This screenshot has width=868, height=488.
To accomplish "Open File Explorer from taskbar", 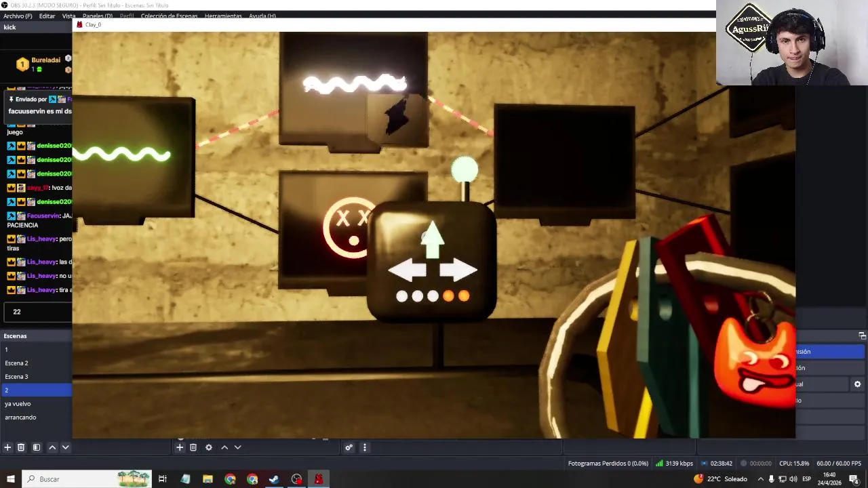I will click(x=208, y=479).
